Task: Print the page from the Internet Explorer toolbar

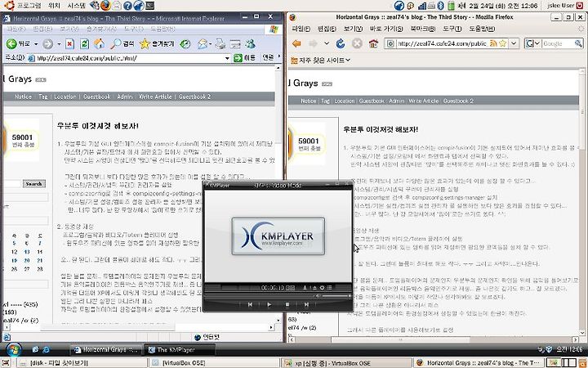Action: (220, 44)
